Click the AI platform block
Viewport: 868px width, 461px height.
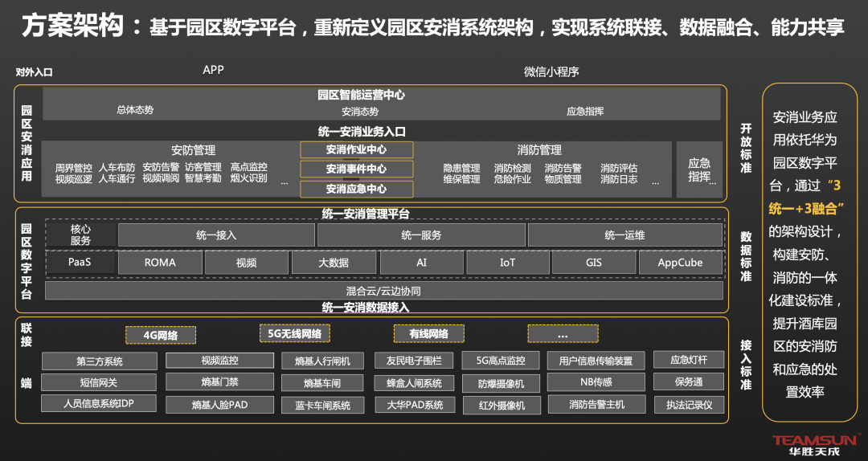[x=421, y=263]
